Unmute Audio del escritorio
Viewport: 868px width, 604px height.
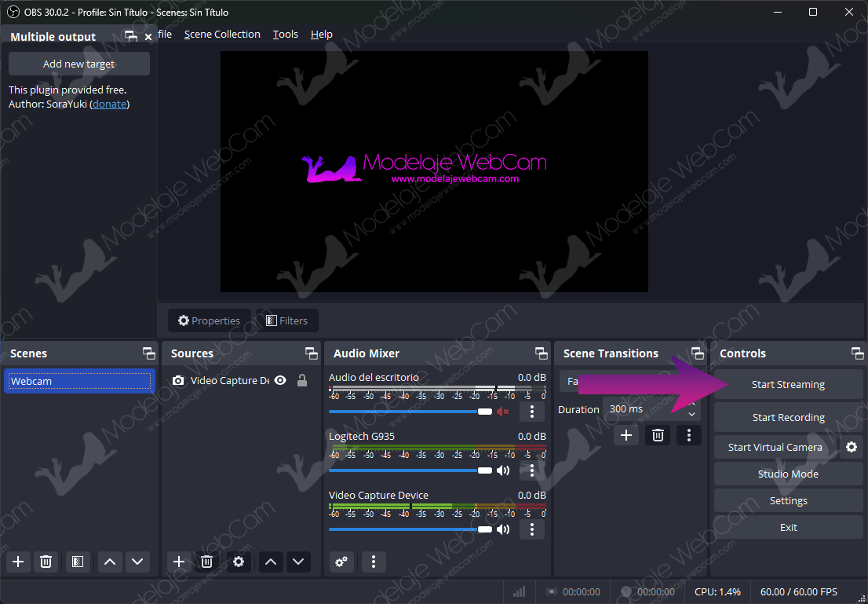[x=503, y=412]
